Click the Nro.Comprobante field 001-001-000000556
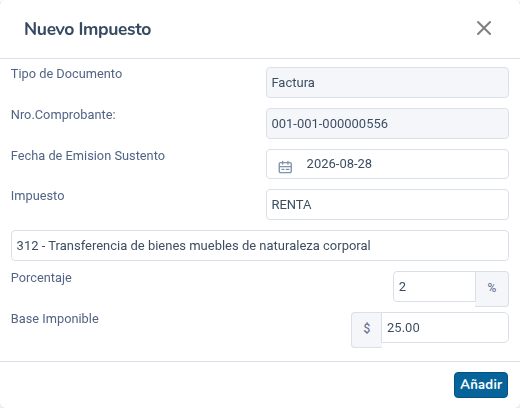 click(387, 124)
